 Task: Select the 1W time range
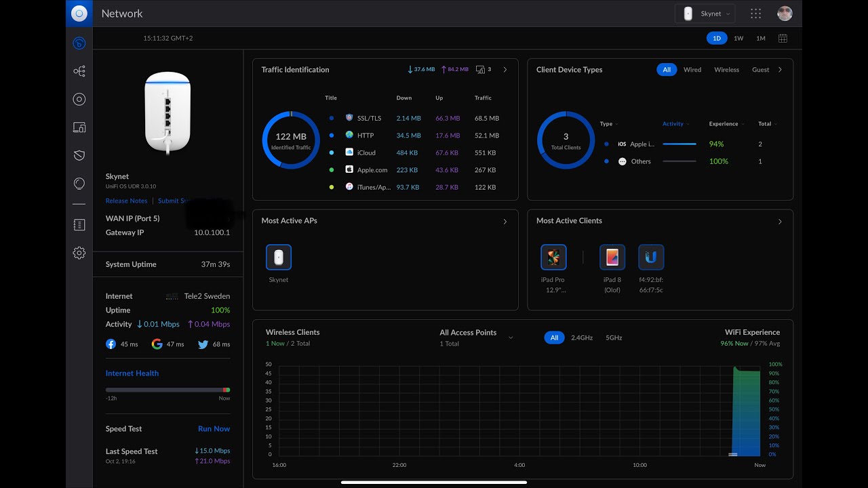[738, 39]
